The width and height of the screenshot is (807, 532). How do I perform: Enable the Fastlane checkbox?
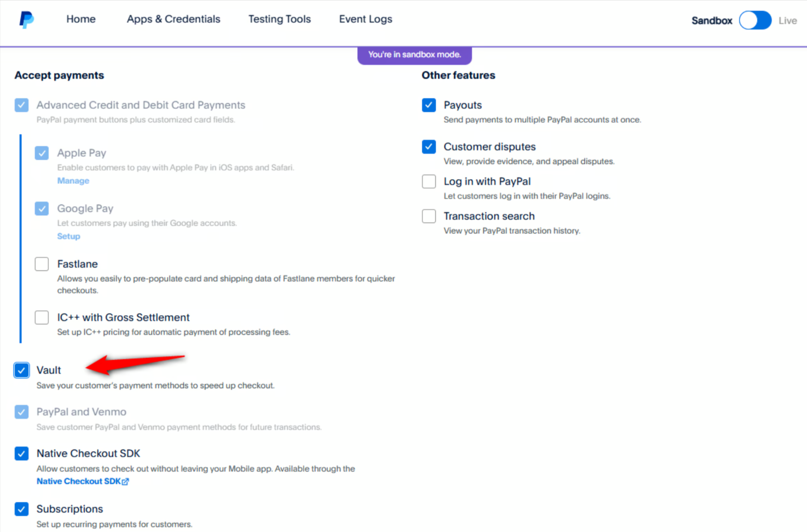click(41, 264)
